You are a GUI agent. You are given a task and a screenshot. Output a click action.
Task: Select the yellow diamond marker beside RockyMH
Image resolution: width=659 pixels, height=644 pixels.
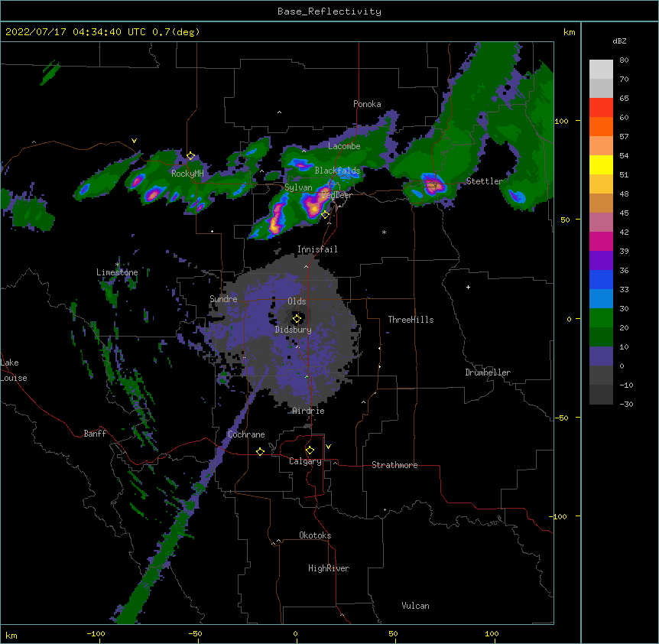pyautogui.click(x=190, y=156)
